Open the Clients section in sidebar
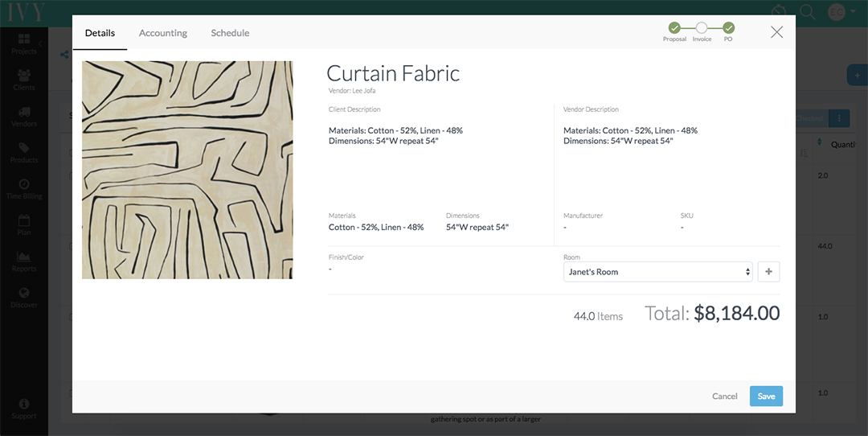The height and width of the screenshot is (436, 868). click(x=24, y=80)
